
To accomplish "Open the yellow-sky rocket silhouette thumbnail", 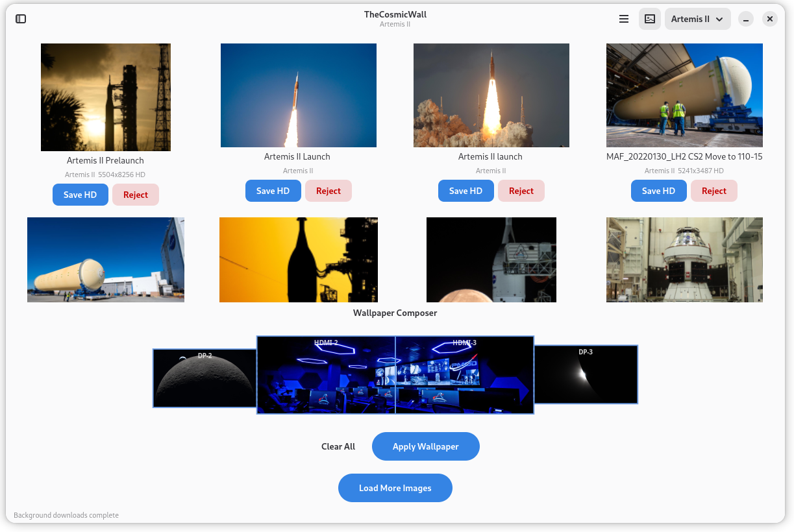I will 299,260.
